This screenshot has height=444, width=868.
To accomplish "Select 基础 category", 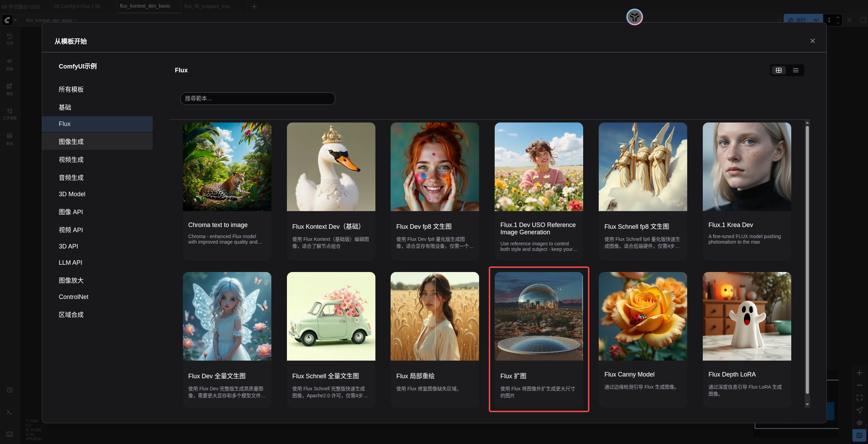I will coord(97,108).
